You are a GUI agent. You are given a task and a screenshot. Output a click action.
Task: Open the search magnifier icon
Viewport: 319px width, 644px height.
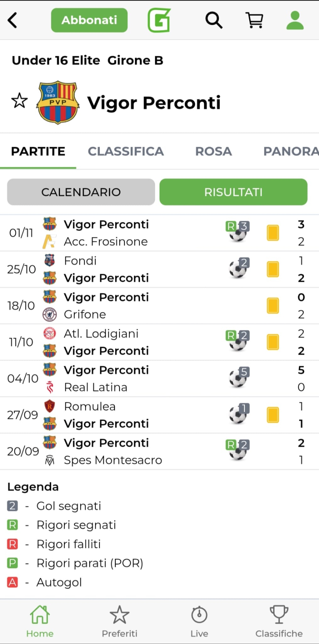[214, 20]
